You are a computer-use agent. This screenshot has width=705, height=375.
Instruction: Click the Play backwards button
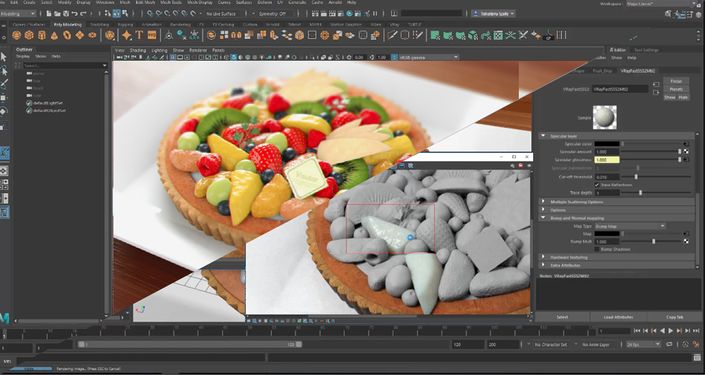click(662, 330)
